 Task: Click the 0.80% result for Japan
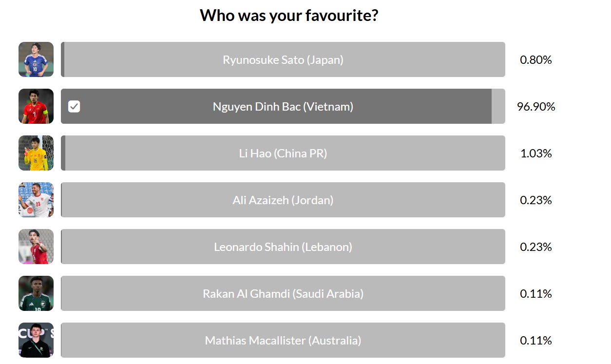coord(536,59)
